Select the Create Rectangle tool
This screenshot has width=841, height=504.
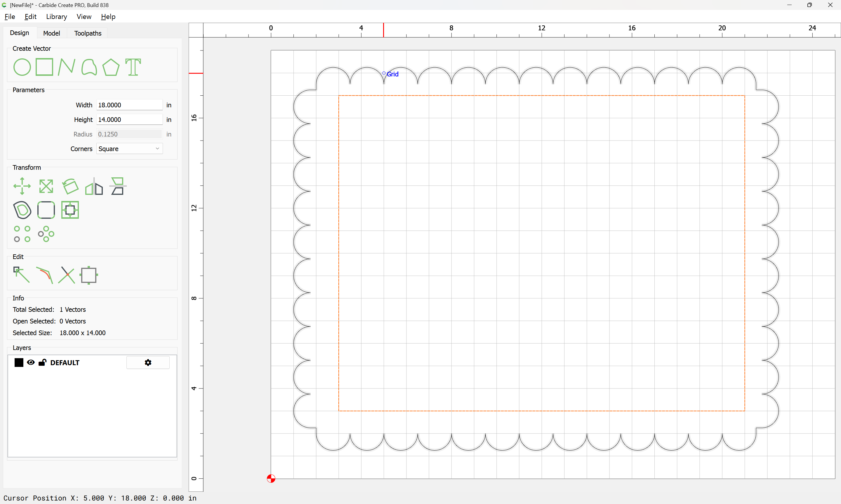[x=44, y=67]
